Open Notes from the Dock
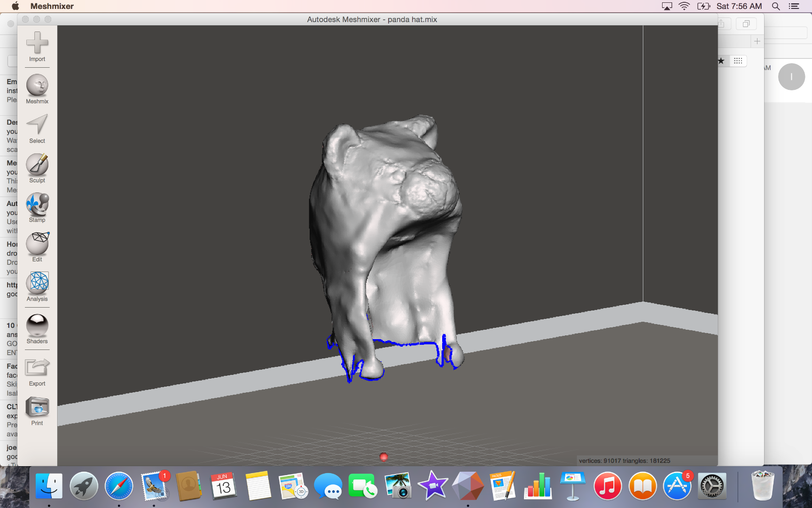The image size is (812, 508). pyautogui.click(x=258, y=486)
